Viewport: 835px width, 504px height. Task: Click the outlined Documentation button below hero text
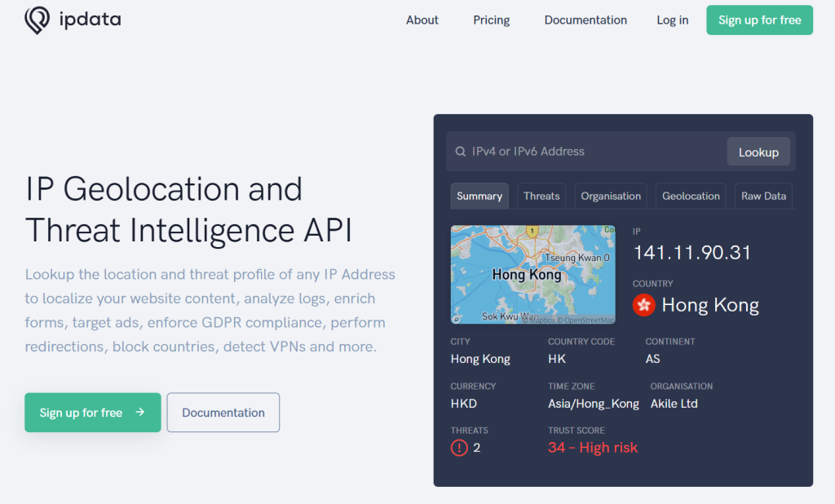(223, 413)
